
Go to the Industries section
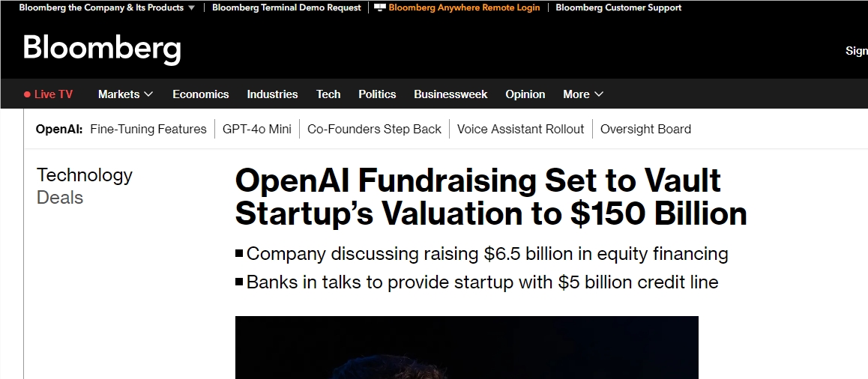pos(272,94)
